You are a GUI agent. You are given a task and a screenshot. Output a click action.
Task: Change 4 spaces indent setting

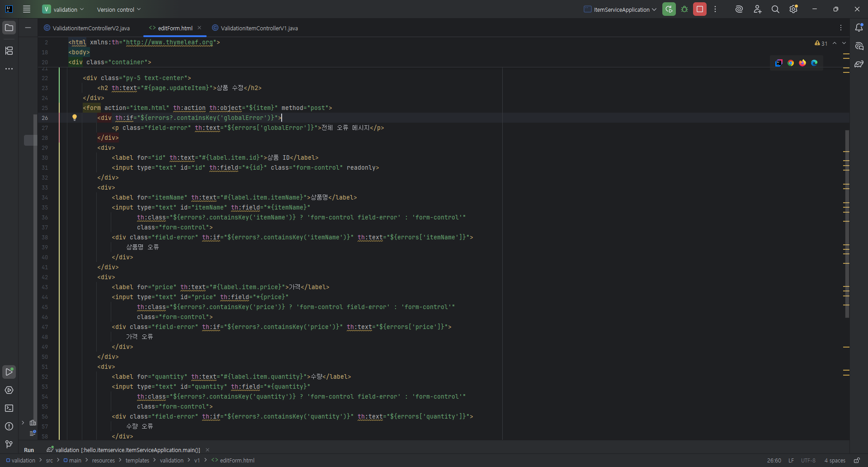pos(835,460)
